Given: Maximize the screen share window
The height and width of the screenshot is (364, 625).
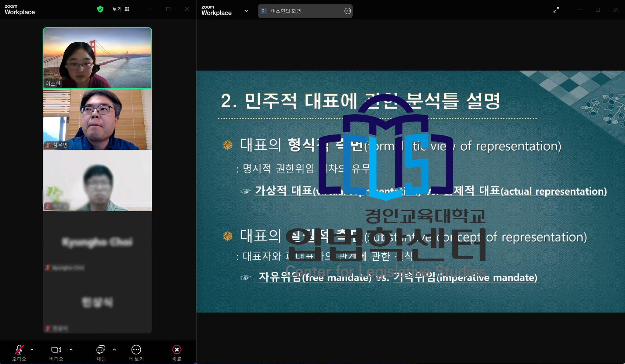Looking at the screenshot, I should point(598,10).
